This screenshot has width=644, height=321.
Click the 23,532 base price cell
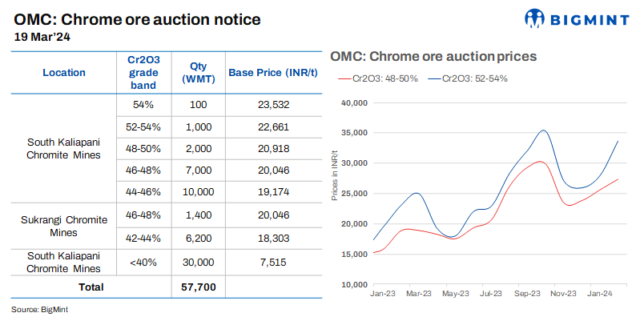point(274,105)
